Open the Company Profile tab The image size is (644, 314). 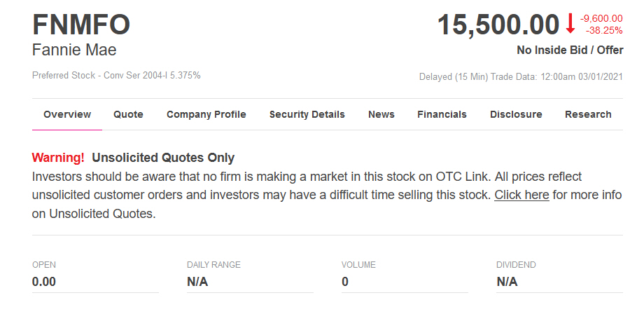click(206, 114)
